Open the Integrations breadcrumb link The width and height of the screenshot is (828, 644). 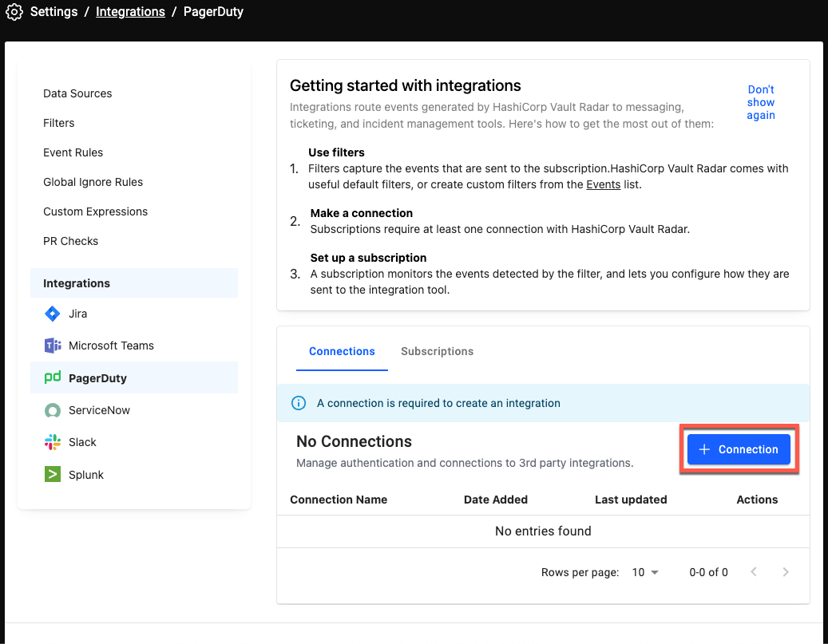[x=130, y=11]
